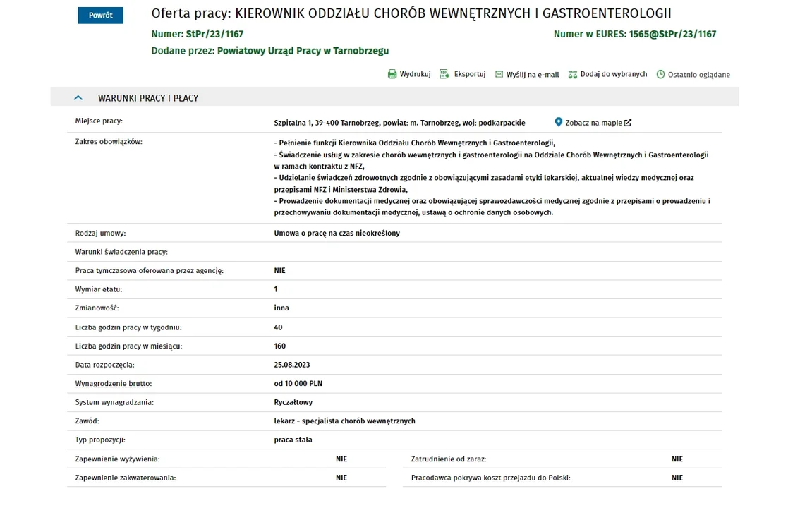Viewport: 812px width, 508px height.
Task: Click the Ryczałtowy value
Action: [x=293, y=402]
